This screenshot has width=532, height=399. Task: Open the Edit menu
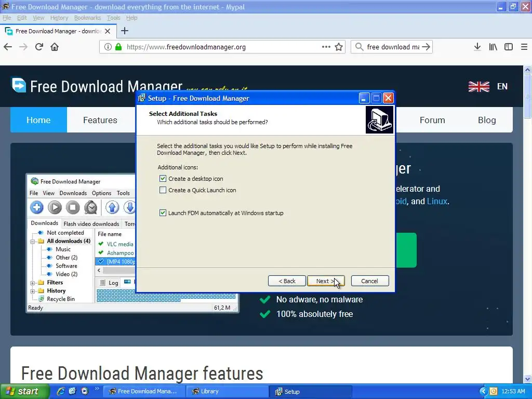click(22, 18)
